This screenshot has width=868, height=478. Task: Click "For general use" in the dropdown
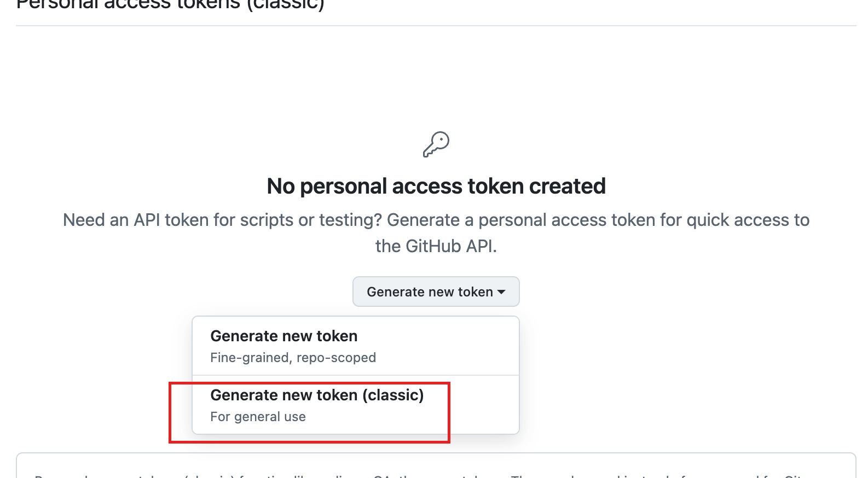click(x=258, y=416)
